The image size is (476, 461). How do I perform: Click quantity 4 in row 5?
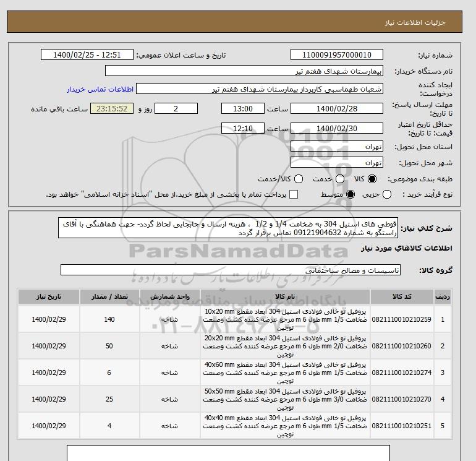click(x=109, y=426)
